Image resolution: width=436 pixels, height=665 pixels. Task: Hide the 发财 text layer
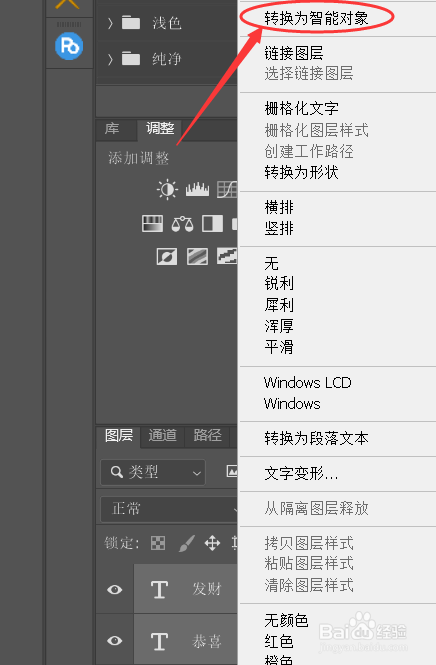coord(115,590)
